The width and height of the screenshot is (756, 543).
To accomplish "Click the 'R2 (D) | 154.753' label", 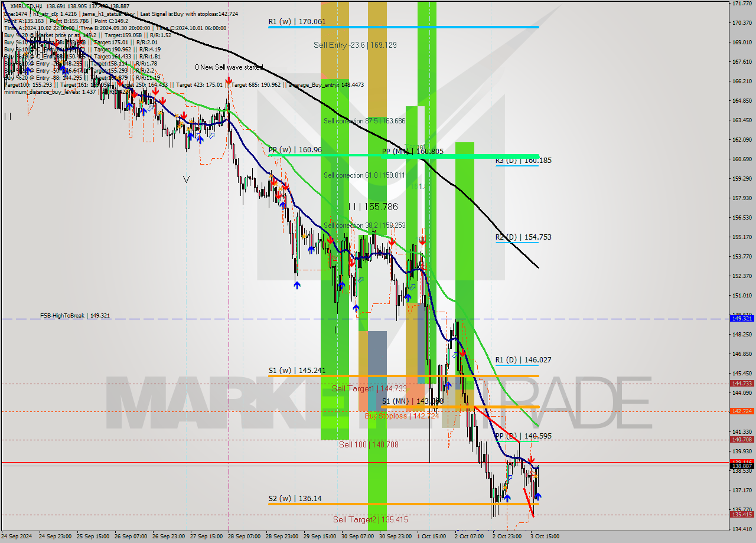I will pos(523,237).
